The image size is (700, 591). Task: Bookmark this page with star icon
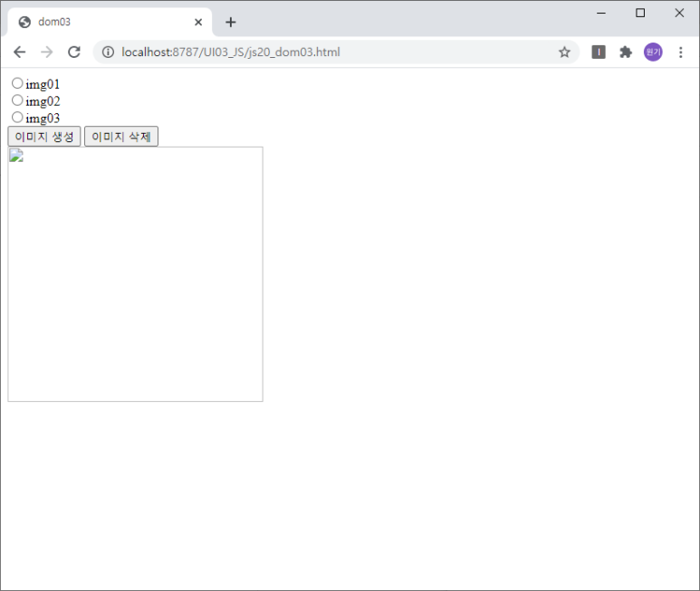(x=564, y=52)
